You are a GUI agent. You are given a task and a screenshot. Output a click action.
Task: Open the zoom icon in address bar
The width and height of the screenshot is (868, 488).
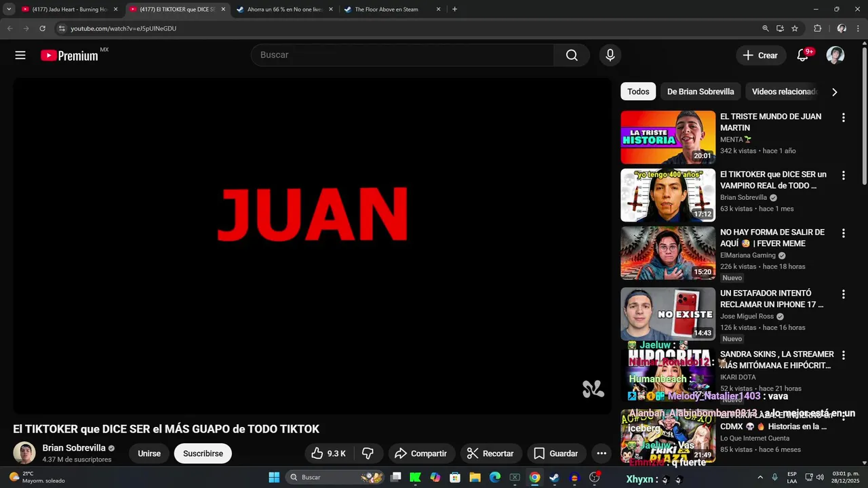coord(766,28)
